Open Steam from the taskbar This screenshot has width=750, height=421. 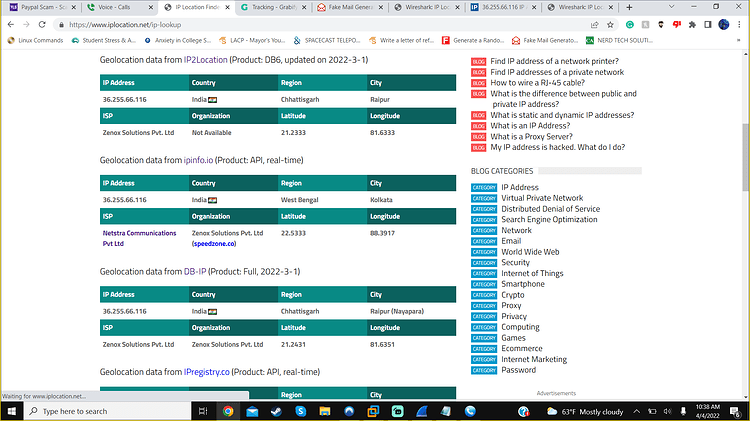[x=276, y=411]
